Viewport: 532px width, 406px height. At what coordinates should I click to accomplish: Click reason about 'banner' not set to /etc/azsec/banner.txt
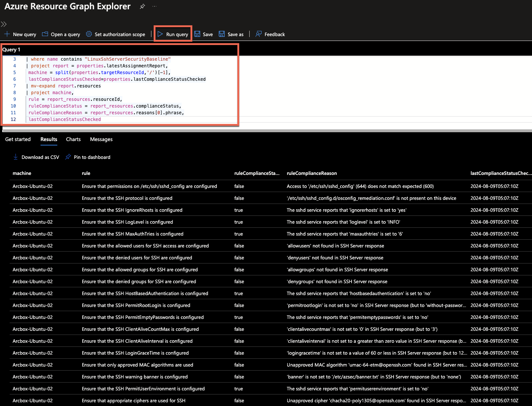click(374, 377)
